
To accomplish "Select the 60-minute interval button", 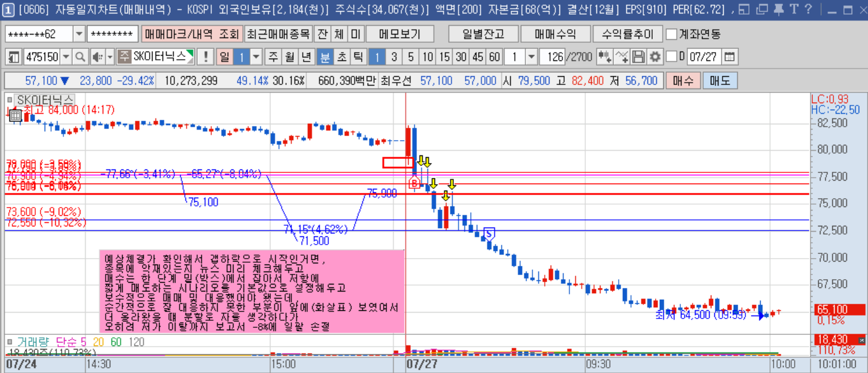I will click(x=495, y=57).
